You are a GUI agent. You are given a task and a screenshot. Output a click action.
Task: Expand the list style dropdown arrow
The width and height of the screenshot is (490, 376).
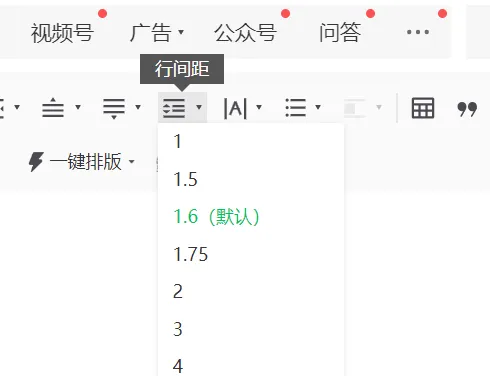pos(318,107)
